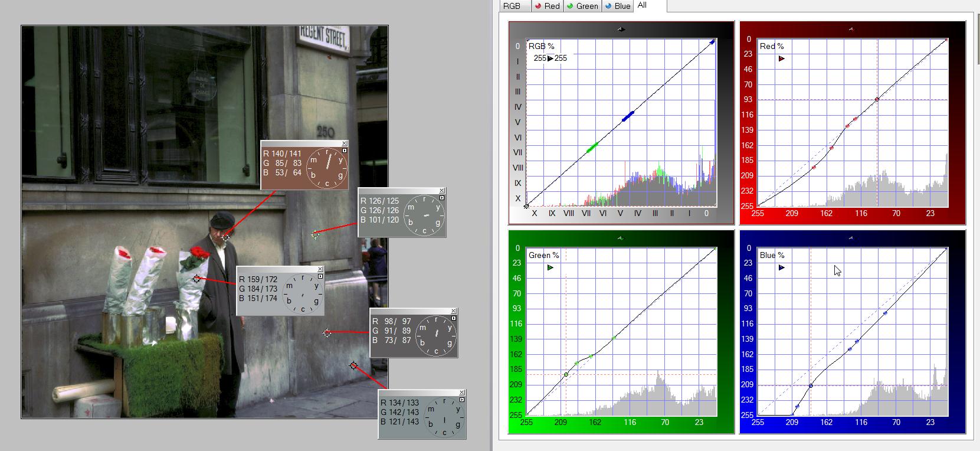Click the 'B 53/ 64' value in brown panel
Image resolution: width=980 pixels, height=451 pixels.
[283, 172]
